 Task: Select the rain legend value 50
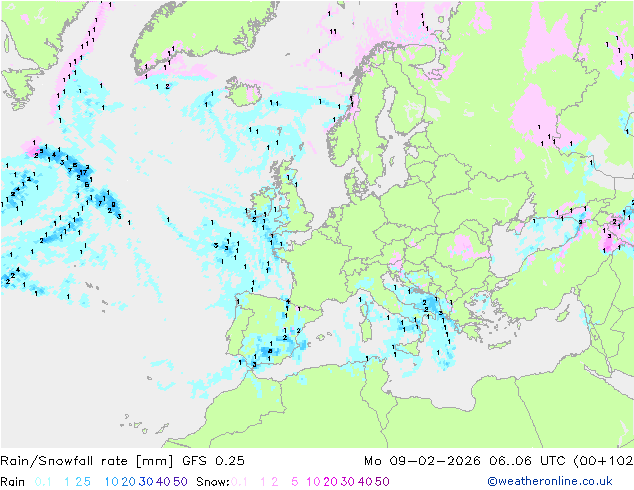click(x=180, y=482)
